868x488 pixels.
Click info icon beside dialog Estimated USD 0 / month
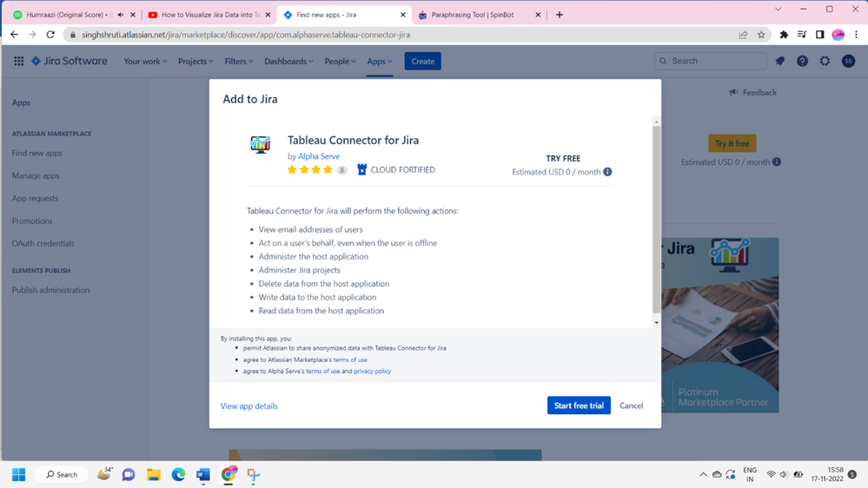tap(608, 172)
